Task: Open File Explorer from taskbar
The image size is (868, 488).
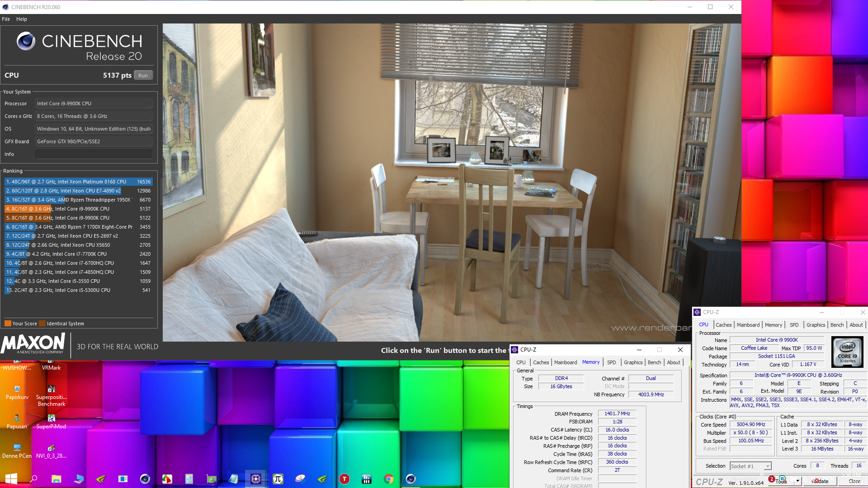Action: 56,479
